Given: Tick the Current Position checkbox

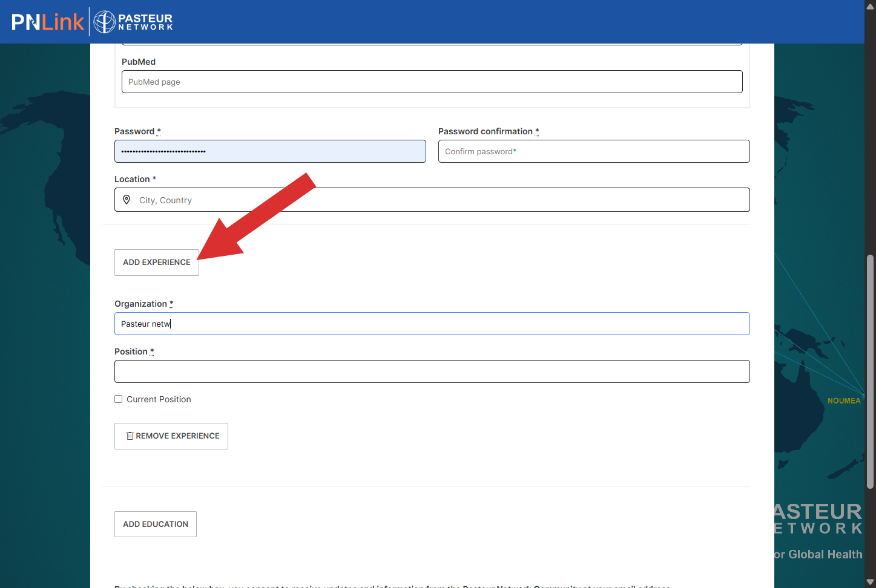Looking at the screenshot, I should [x=119, y=399].
